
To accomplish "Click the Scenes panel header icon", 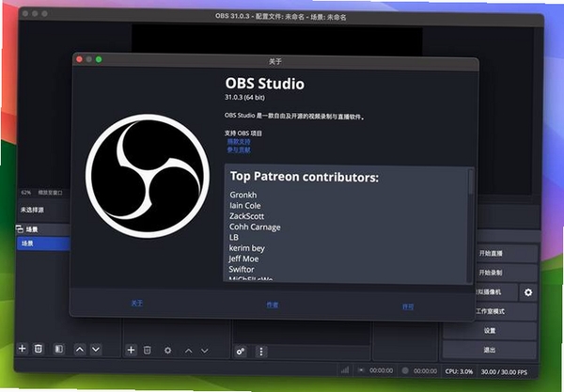I will (x=20, y=228).
